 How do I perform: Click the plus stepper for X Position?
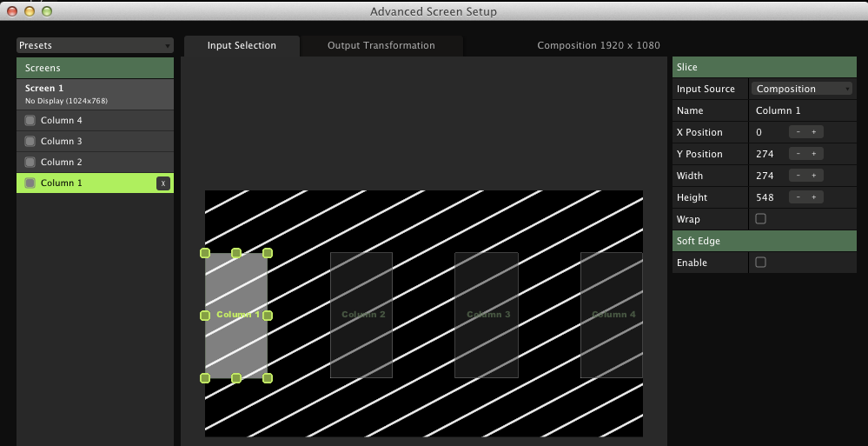tap(814, 132)
